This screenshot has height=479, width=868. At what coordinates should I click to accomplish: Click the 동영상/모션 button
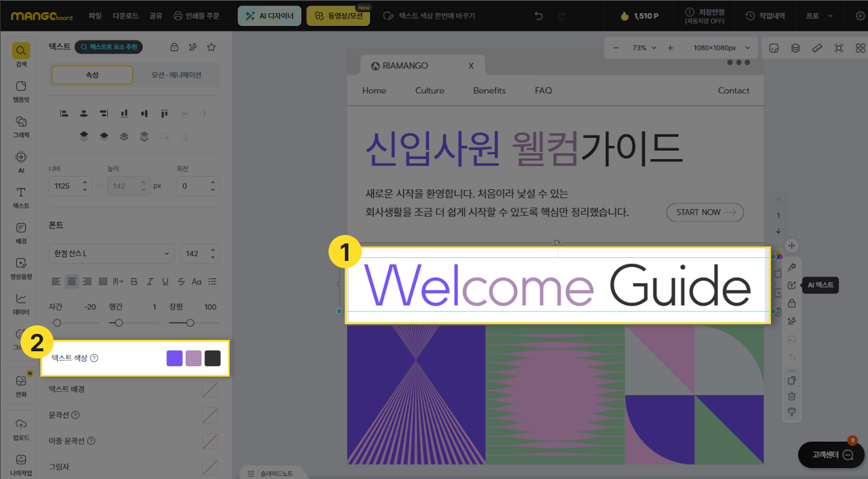click(x=338, y=16)
